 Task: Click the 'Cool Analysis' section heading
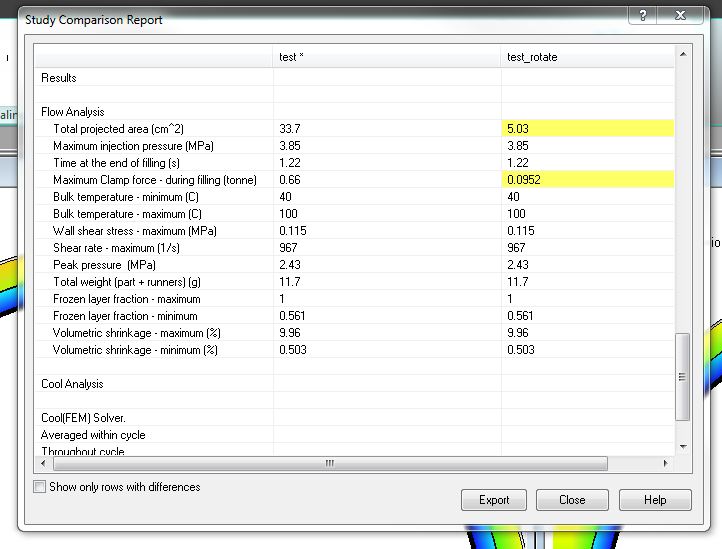coord(72,384)
